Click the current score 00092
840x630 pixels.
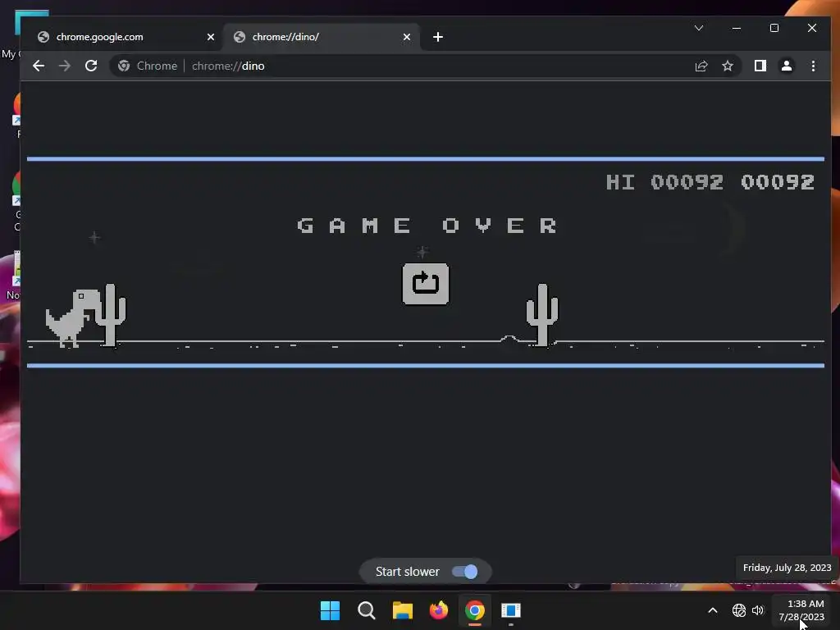pyautogui.click(x=778, y=182)
